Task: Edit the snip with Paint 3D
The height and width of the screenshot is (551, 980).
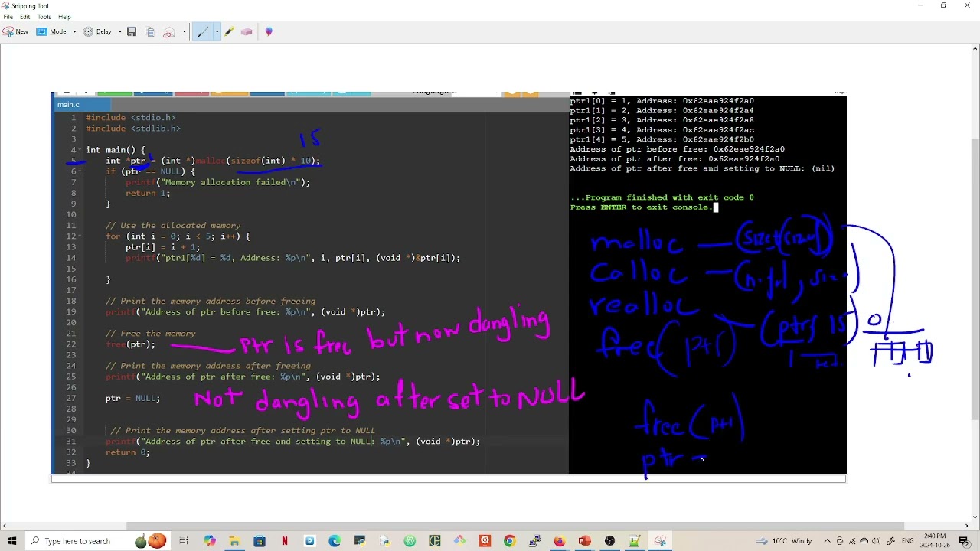Action: pos(269,31)
